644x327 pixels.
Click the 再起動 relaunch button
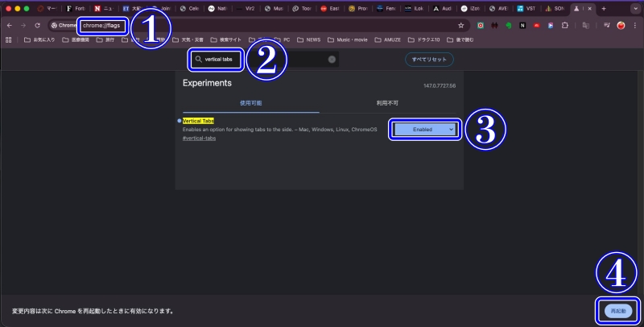tap(617, 310)
